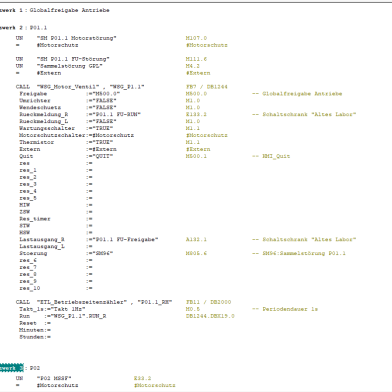
Task: Click the P02 title of network 3
Action: (35, 368)
